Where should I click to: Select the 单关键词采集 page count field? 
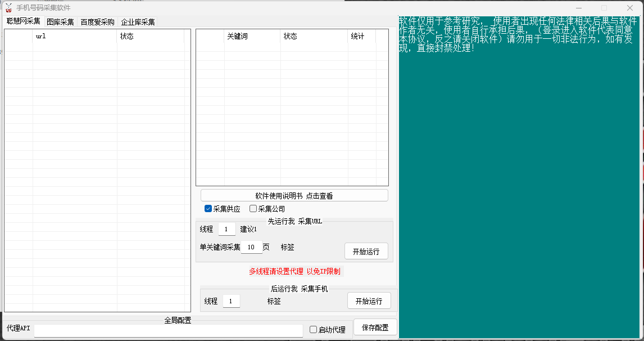coord(251,247)
